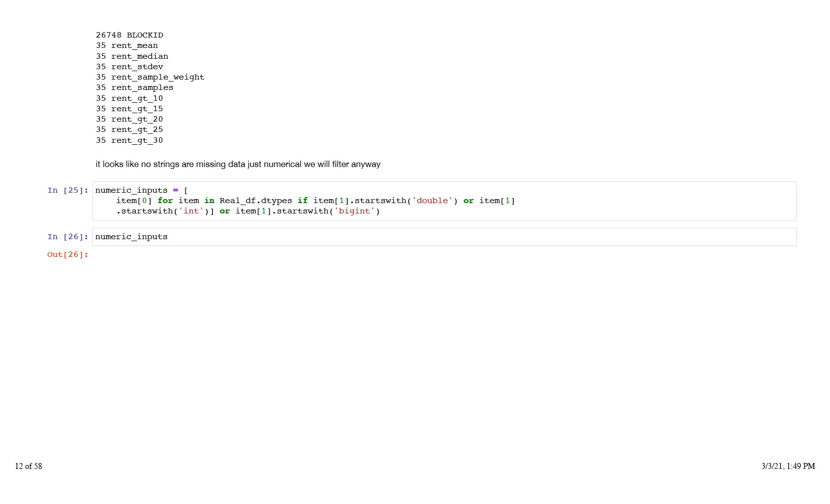Image resolution: width=830 pixels, height=504 pixels.
Task: Click the 'rent_mean' output line
Action: coord(127,45)
